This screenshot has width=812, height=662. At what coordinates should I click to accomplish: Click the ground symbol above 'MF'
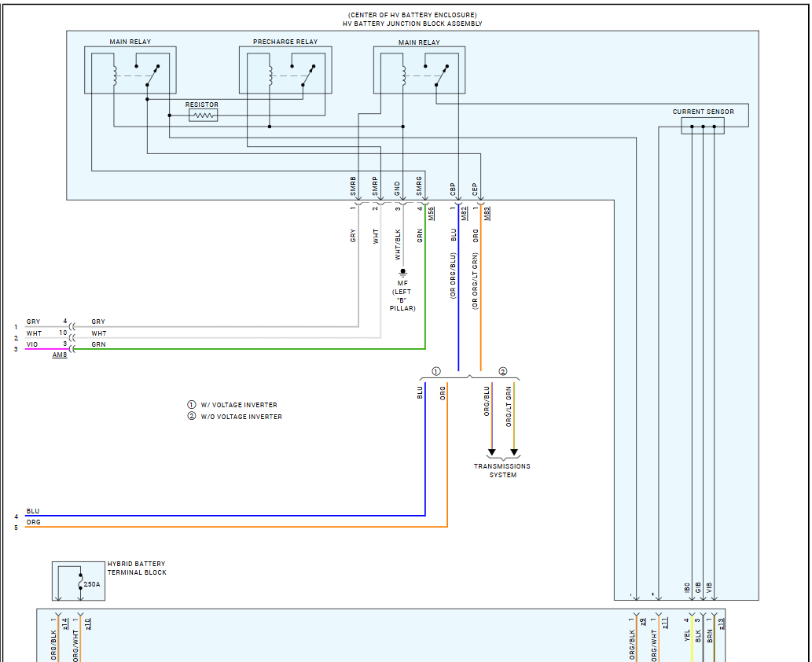(x=402, y=273)
